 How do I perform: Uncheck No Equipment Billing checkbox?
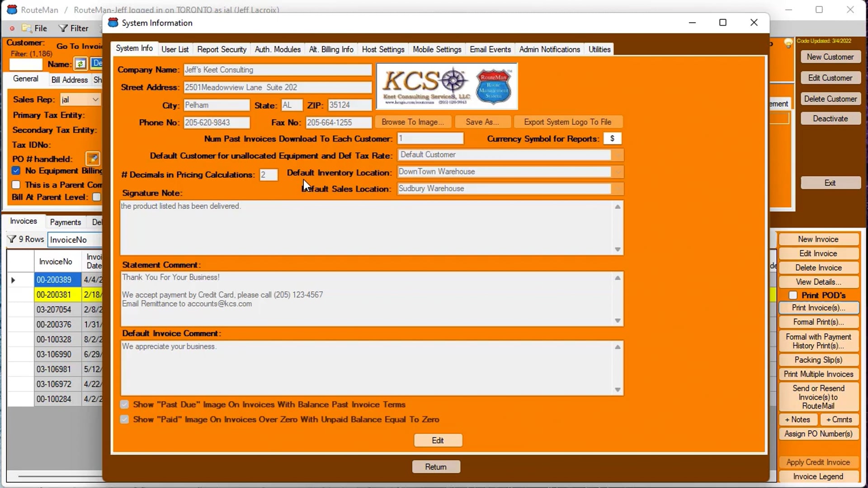16,171
